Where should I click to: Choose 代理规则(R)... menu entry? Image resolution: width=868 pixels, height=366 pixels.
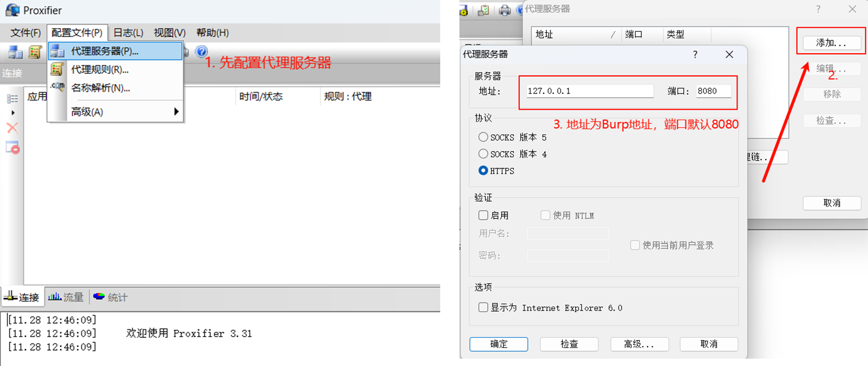pos(116,70)
